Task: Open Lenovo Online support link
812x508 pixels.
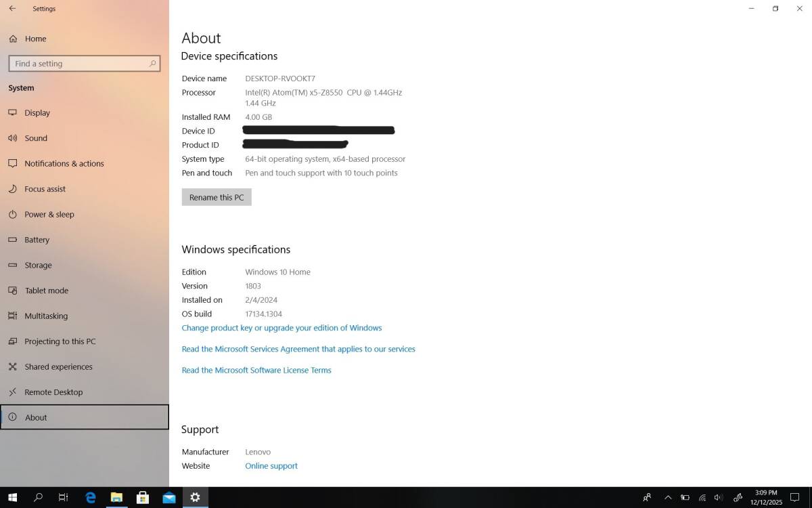Action: 271,466
